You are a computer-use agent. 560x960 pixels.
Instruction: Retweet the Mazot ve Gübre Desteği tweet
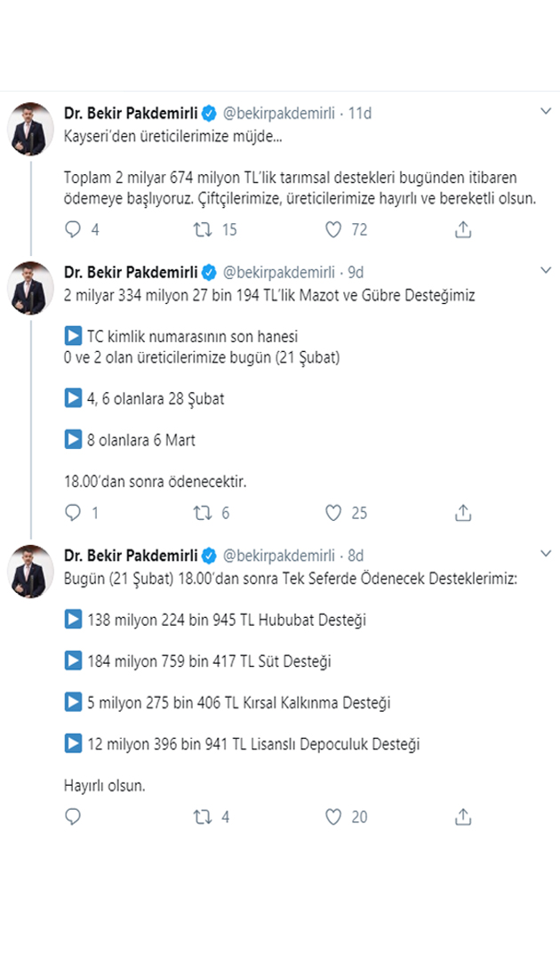tap(204, 513)
